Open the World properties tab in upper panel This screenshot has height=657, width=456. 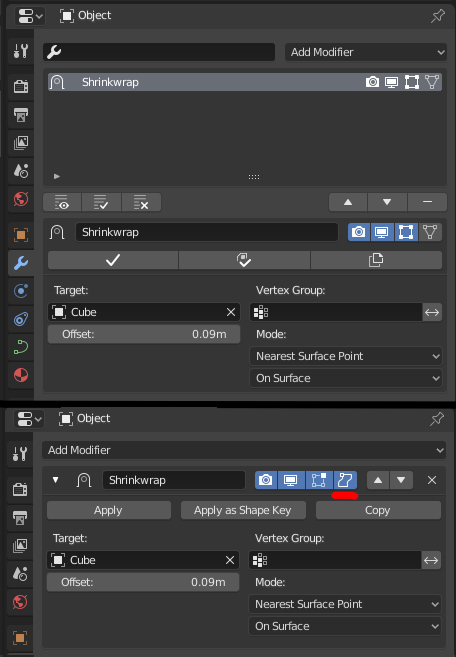point(21,199)
